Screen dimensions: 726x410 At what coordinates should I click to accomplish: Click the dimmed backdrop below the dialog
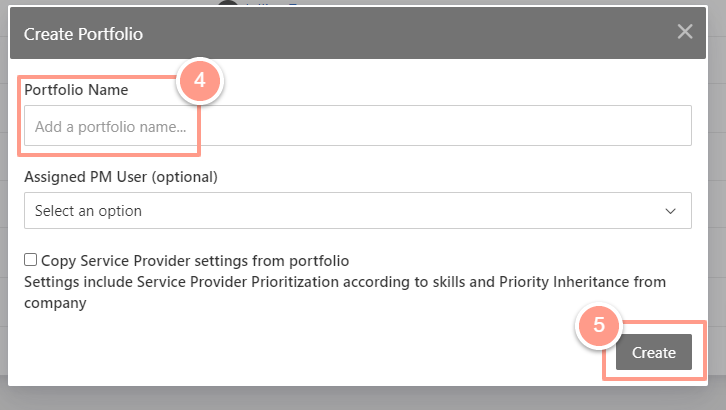tap(363, 398)
